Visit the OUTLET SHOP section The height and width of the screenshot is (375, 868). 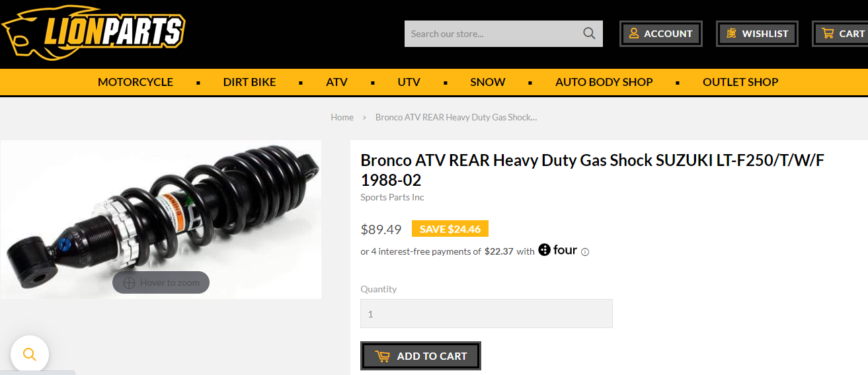pos(740,82)
